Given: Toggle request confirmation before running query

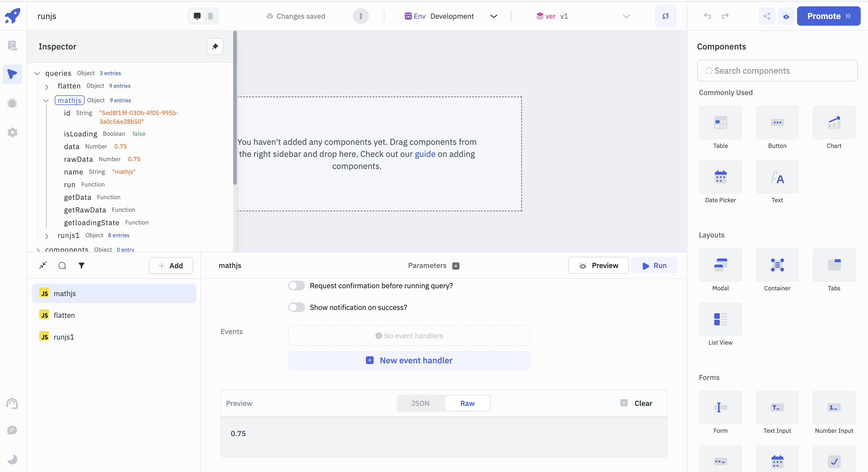Looking at the screenshot, I should point(297,285).
